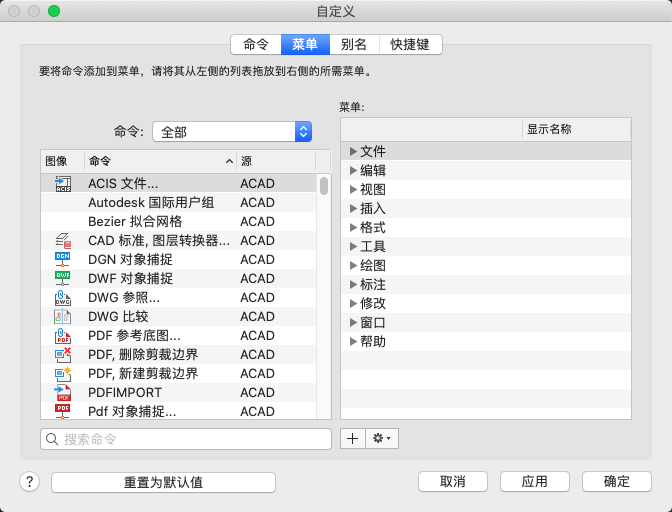
Task: Click the 应用 button
Action: 534,482
